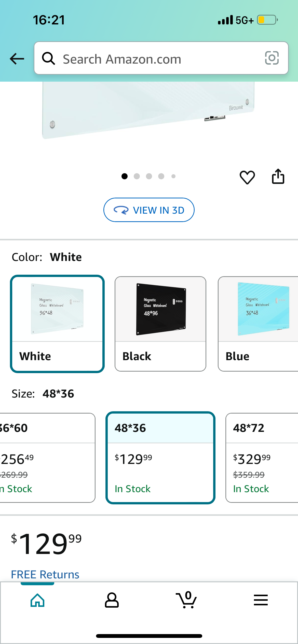298x644 pixels.
Task: Open the camera lens search icon
Action: click(272, 58)
